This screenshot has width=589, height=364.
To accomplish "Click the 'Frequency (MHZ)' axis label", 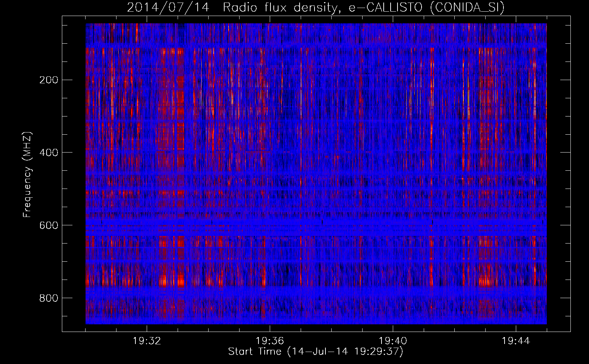I will [27, 175].
